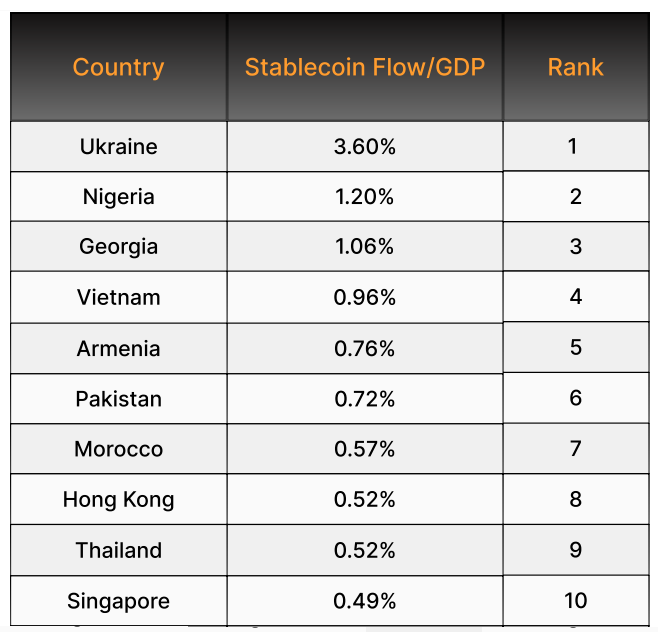Select the rank 10 cell
Screen dimensions: 658x633
point(575,601)
